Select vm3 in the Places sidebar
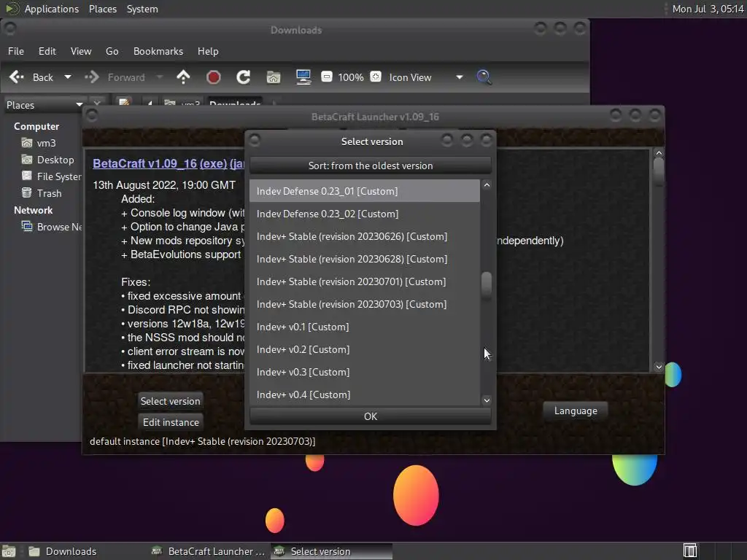This screenshot has width=747, height=560. click(x=46, y=144)
